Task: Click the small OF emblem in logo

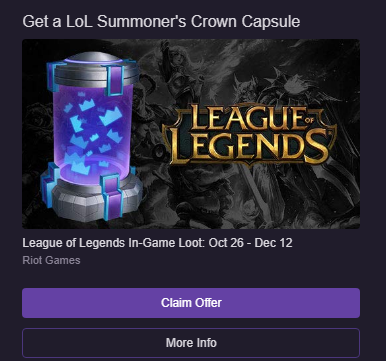Action: pos(309,120)
